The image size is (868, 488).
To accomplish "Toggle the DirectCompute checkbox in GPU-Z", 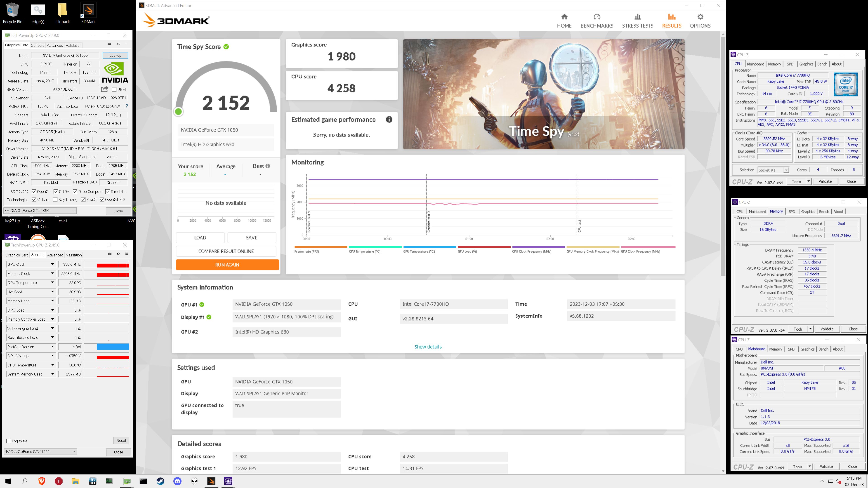I will tap(75, 192).
